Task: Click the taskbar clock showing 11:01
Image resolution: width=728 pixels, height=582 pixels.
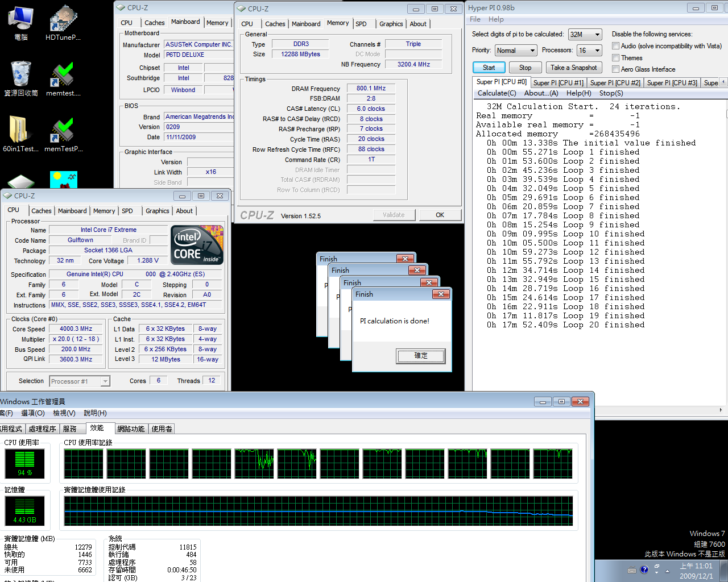Action: tap(696, 571)
